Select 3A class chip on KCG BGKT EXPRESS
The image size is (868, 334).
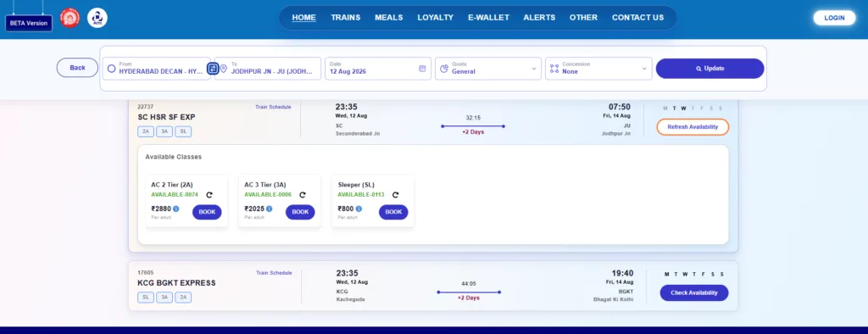pos(164,298)
